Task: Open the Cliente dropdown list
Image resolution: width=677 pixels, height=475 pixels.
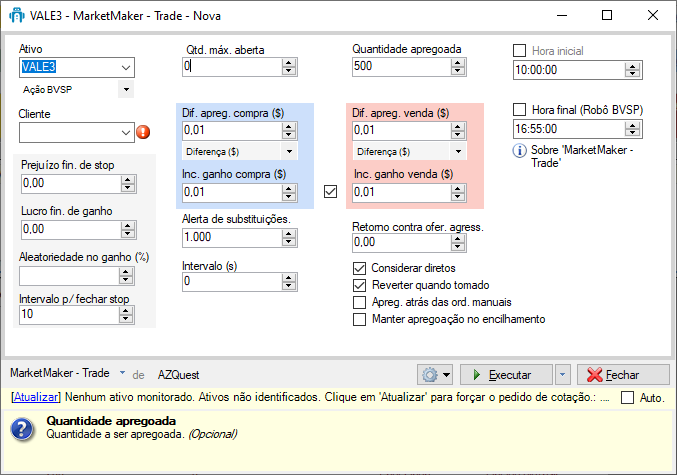Action: 125,131
